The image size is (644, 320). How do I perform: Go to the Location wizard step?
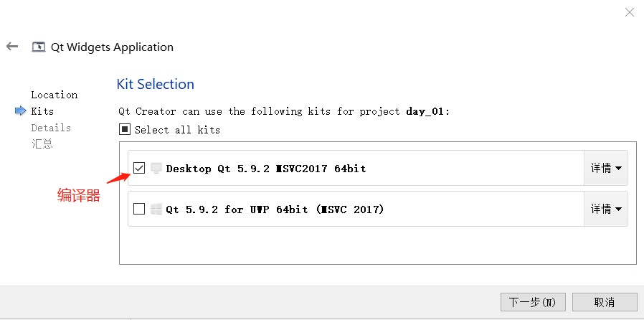54,95
